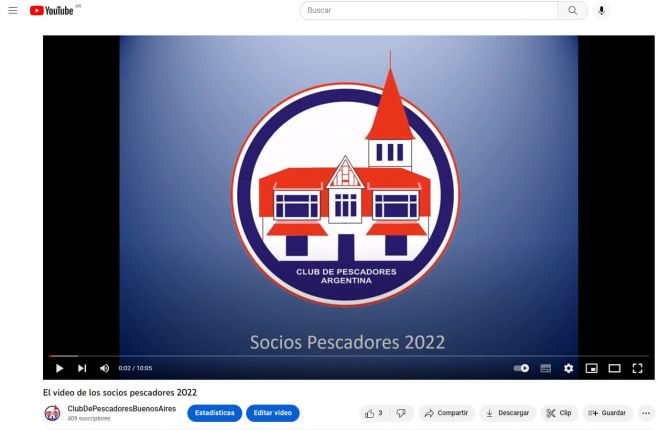Switch to theater mode

coord(614,368)
